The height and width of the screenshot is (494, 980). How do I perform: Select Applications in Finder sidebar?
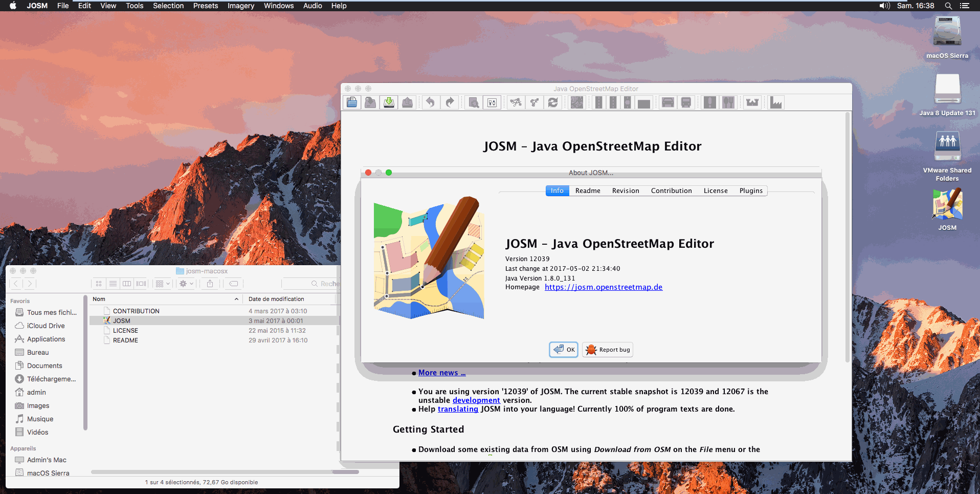[x=46, y=339]
